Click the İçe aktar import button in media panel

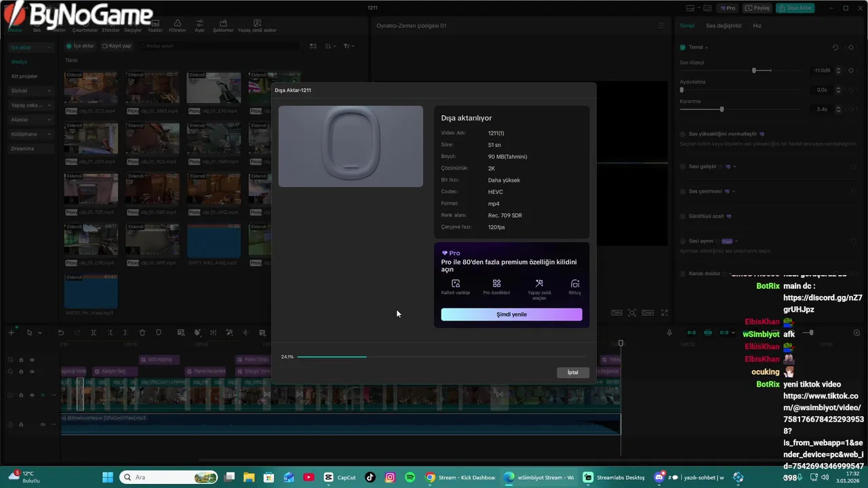[x=80, y=46]
